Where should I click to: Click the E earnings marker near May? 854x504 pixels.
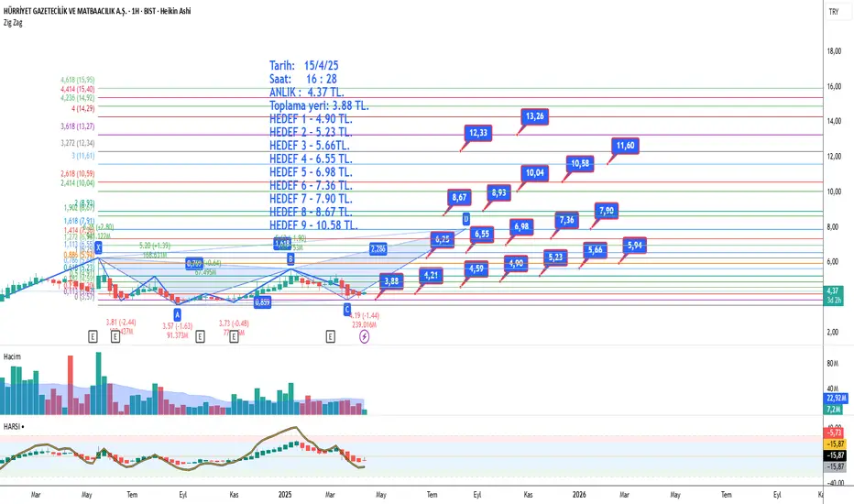point(93,336)
